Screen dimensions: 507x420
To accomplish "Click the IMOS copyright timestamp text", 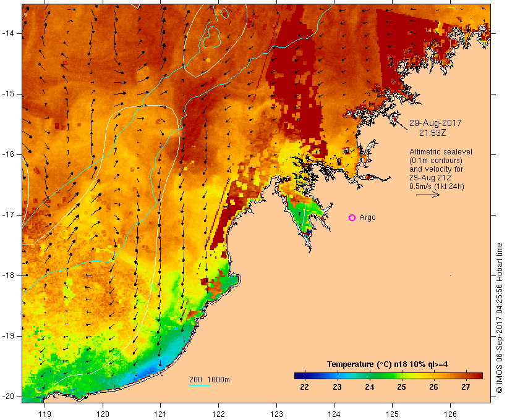I will pyautogui.click(x=499, y=318).
